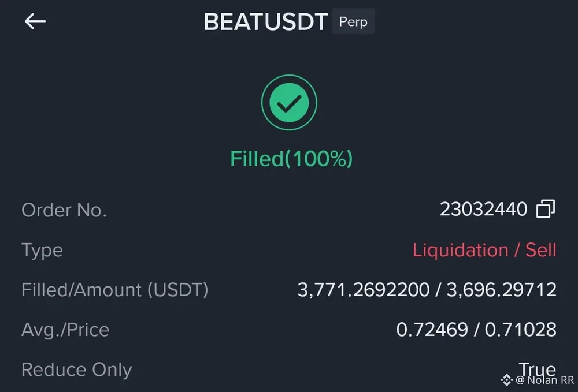Tap the filled amount 3,771.2692200 value
Image resolution: width=578 pixels, height=392 pixels.
(x=363, y=290)
